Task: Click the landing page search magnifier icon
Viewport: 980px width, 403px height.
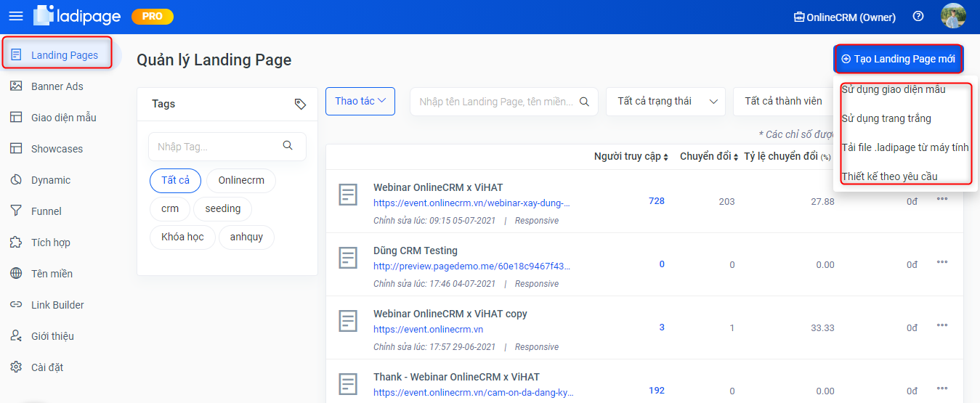Action: coord(584,102)
